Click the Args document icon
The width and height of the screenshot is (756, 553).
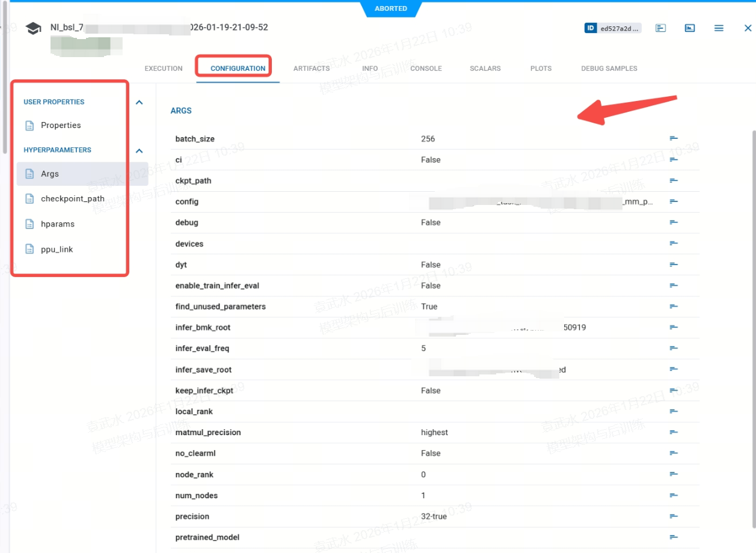29,174
